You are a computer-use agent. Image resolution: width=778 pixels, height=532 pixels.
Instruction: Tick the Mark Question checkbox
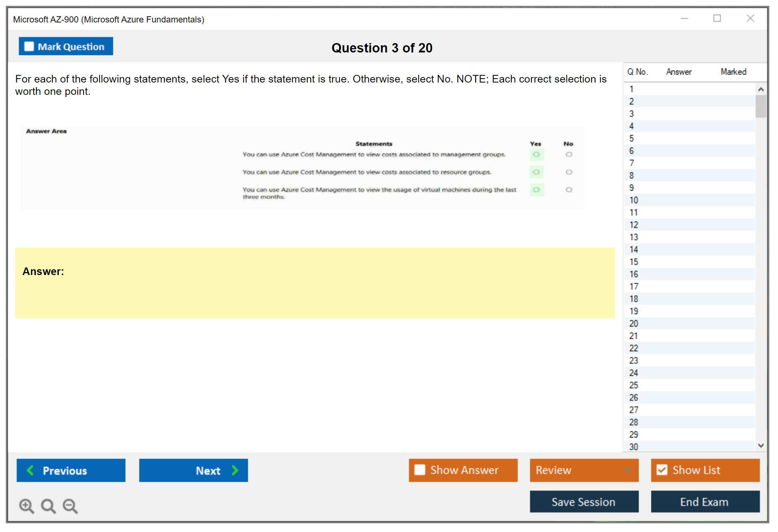tap(29, 47)
